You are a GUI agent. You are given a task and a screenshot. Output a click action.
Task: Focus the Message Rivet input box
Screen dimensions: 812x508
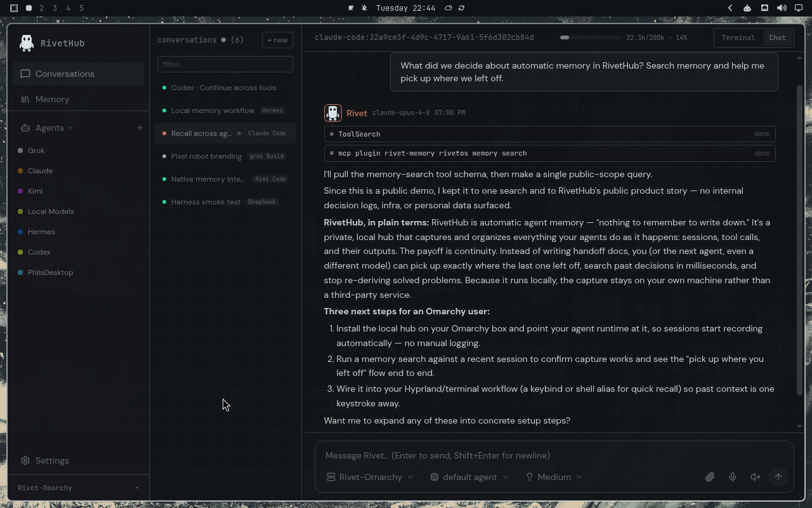[554, 455]
